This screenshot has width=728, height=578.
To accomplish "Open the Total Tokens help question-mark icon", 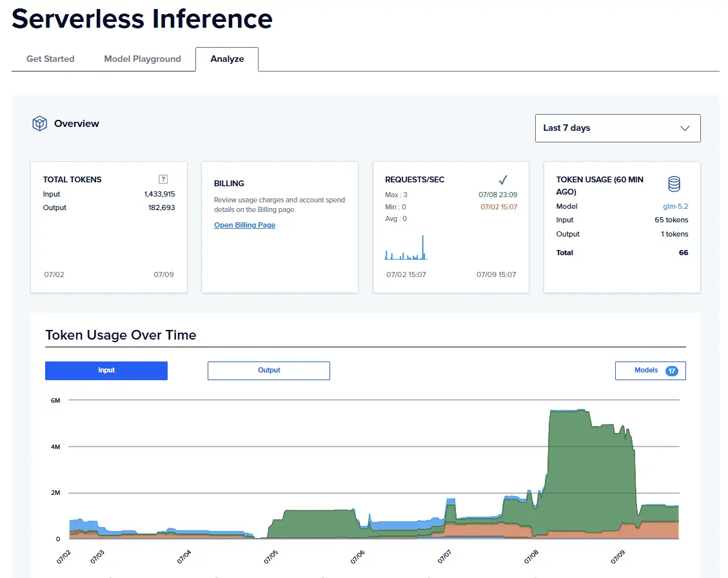I will 163,179.
